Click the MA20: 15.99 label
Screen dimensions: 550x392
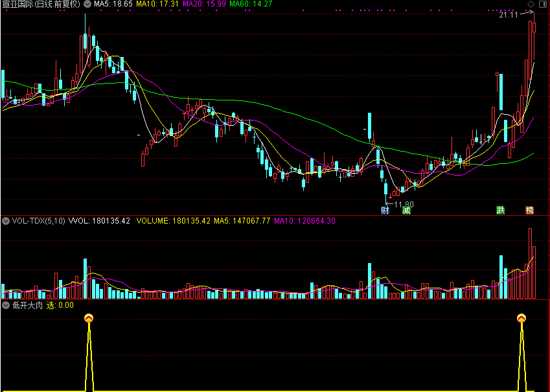(x=205, y=4)
